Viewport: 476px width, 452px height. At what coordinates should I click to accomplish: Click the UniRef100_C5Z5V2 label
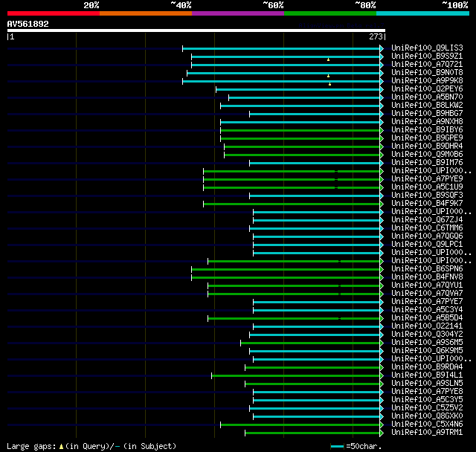click(x=427, y=408)
